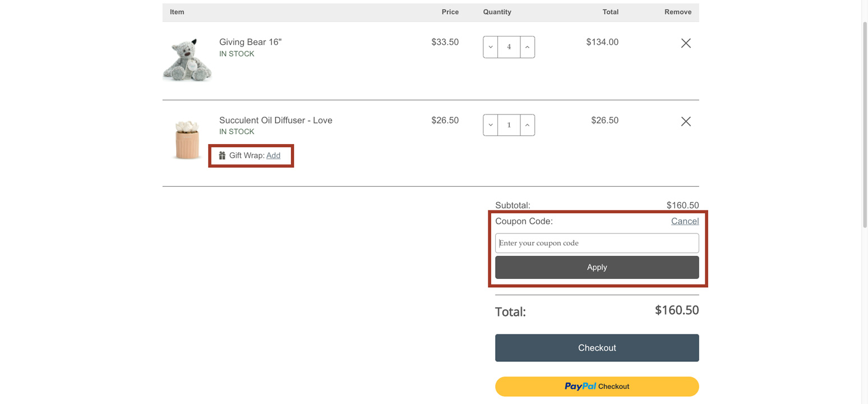The height and width of the screenshot is (404, 868).
Task: Click the Giving Bear quantity number field
Action: coord(508,47)
